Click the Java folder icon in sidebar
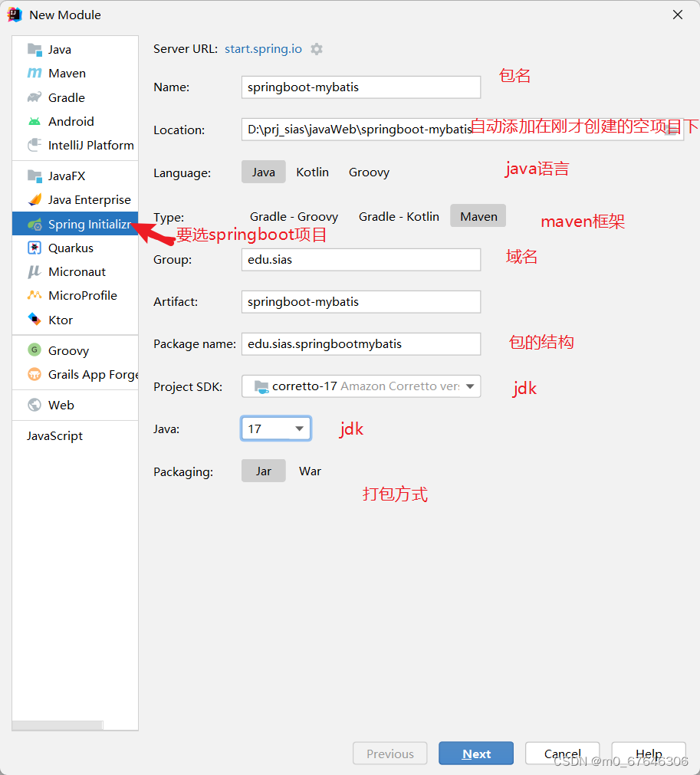700x775 pixels. 35,49
